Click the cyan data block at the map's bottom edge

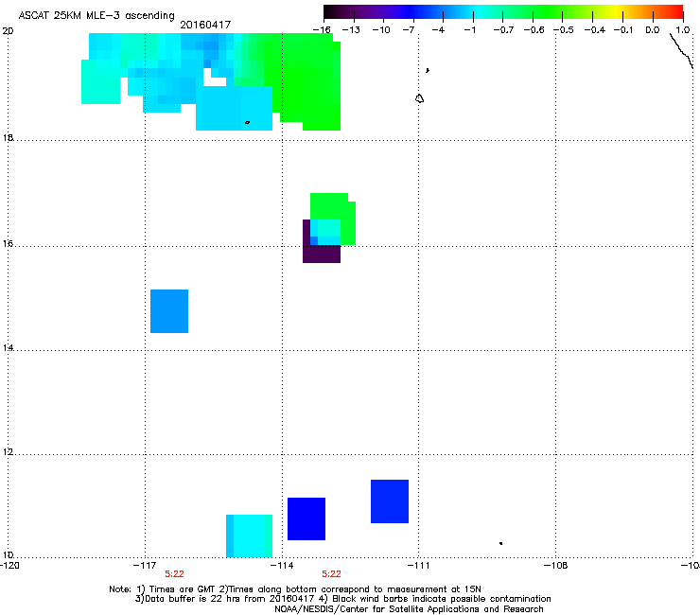click(x=249, y=536)
